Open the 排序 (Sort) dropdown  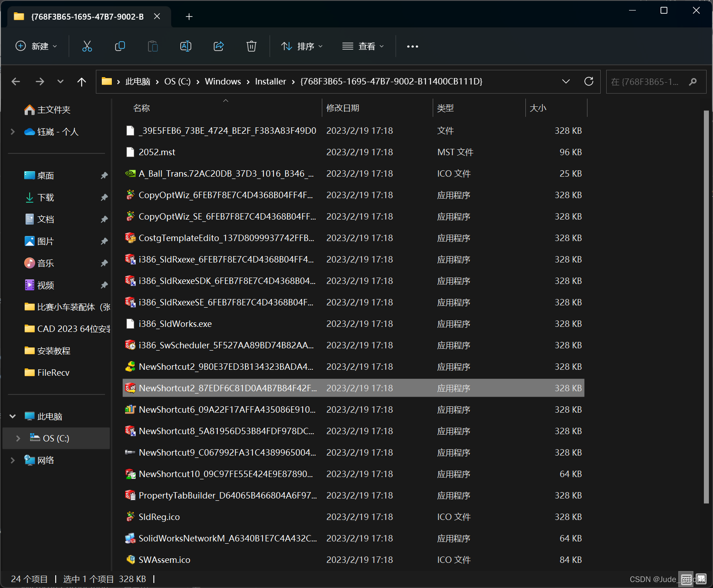pos(302,46)
